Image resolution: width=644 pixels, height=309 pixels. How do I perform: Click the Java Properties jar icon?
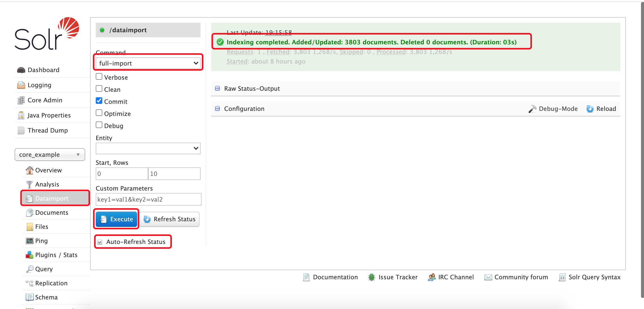[x=21, y=115]
